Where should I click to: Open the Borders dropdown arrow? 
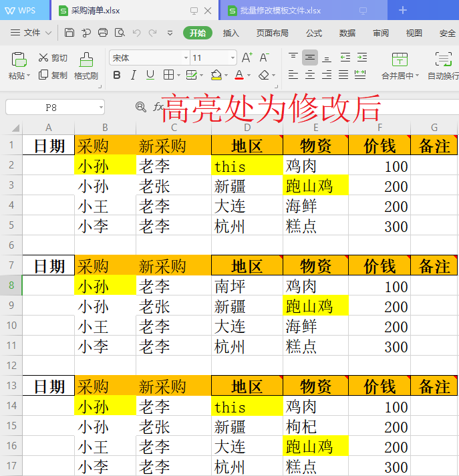point(178,75)
